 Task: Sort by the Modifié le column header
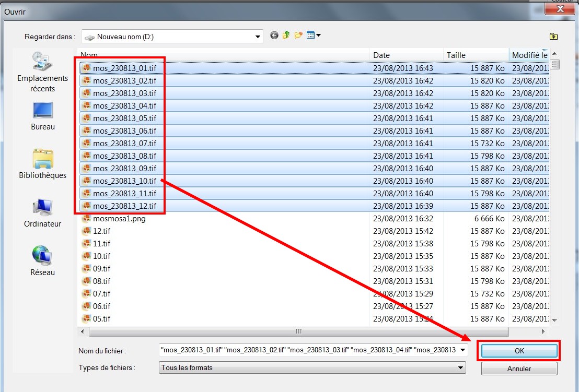(529, 55)
